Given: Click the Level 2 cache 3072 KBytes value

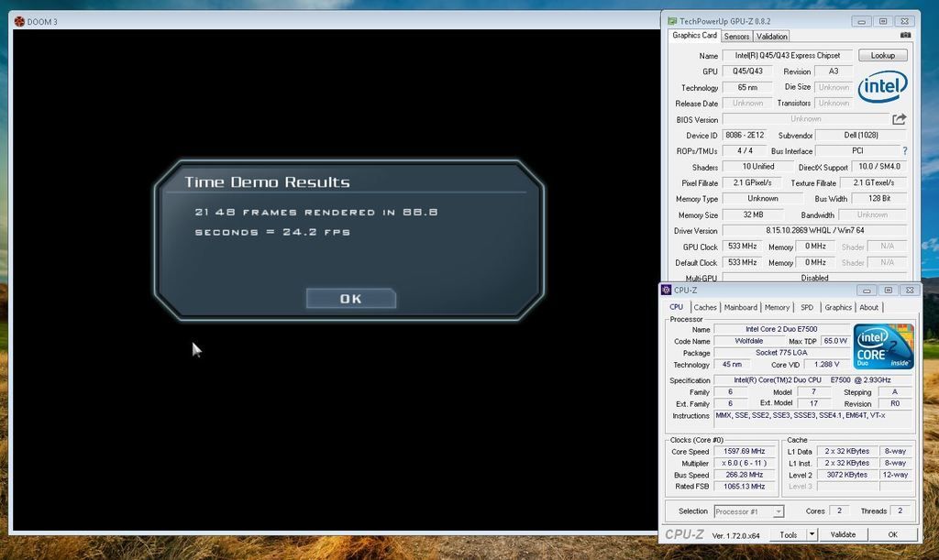Looking at the screenshot, I should pos(846,475).
